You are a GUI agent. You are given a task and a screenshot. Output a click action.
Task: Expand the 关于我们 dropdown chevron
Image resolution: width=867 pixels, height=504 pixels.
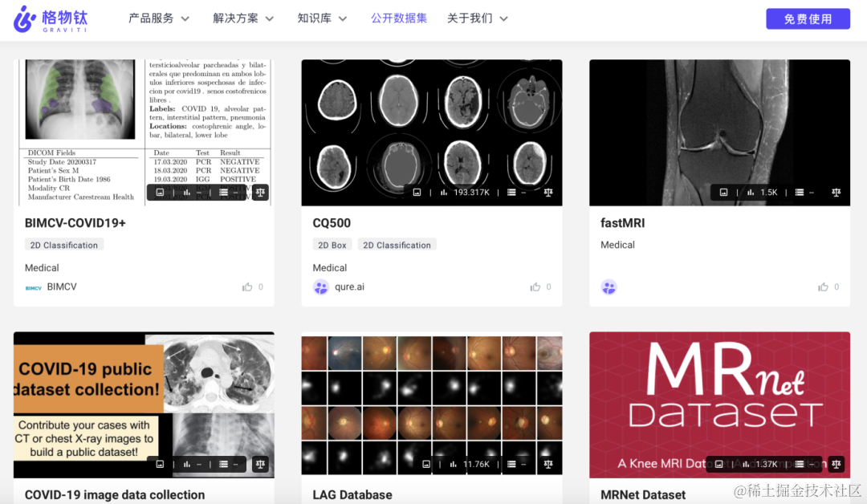click(x=503, y=18)
